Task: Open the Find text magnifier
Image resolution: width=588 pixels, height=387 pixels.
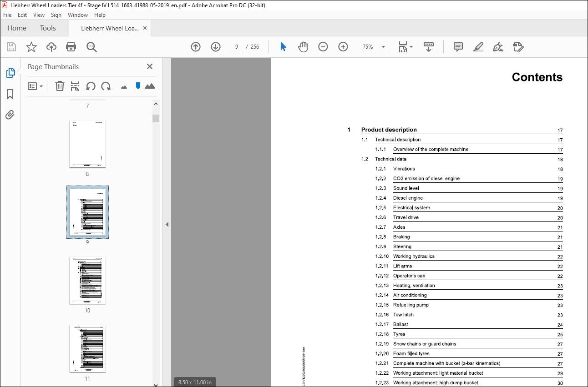Action: pos(91,47)
